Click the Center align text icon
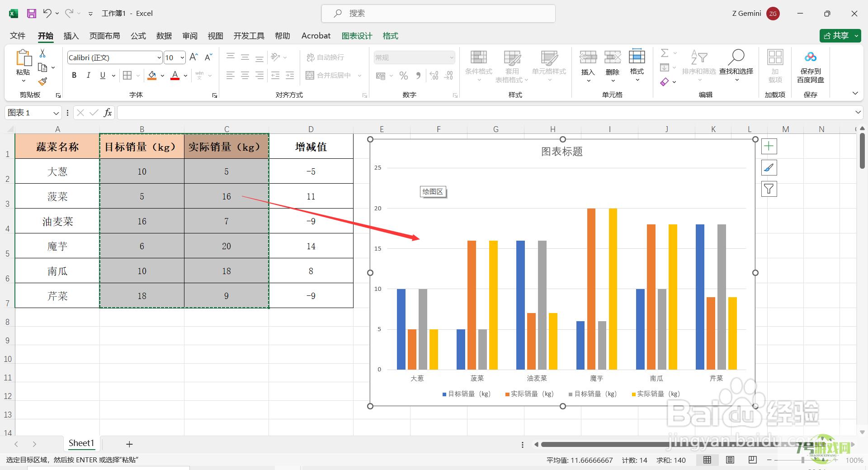Screen dimensions: 868x470 click(x=245, y=76)
